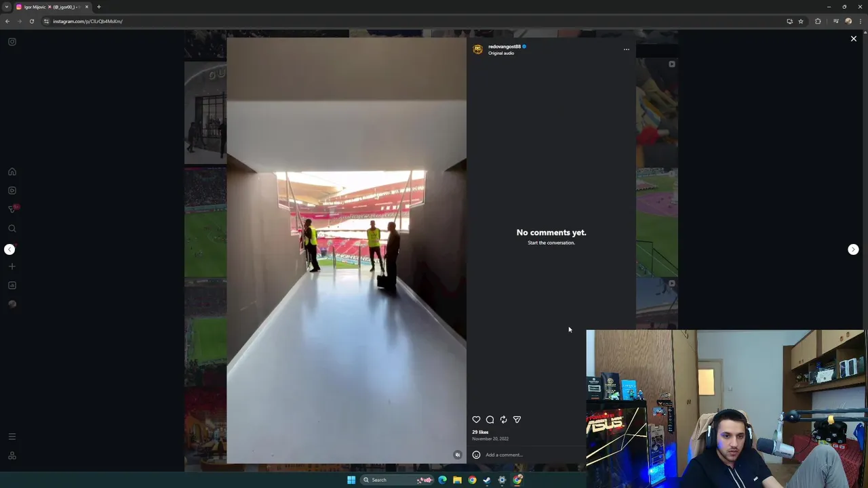The image size is (868, 488).
Task: Open Reels from Instagram sidebar
Action: (x=12, y=190)
